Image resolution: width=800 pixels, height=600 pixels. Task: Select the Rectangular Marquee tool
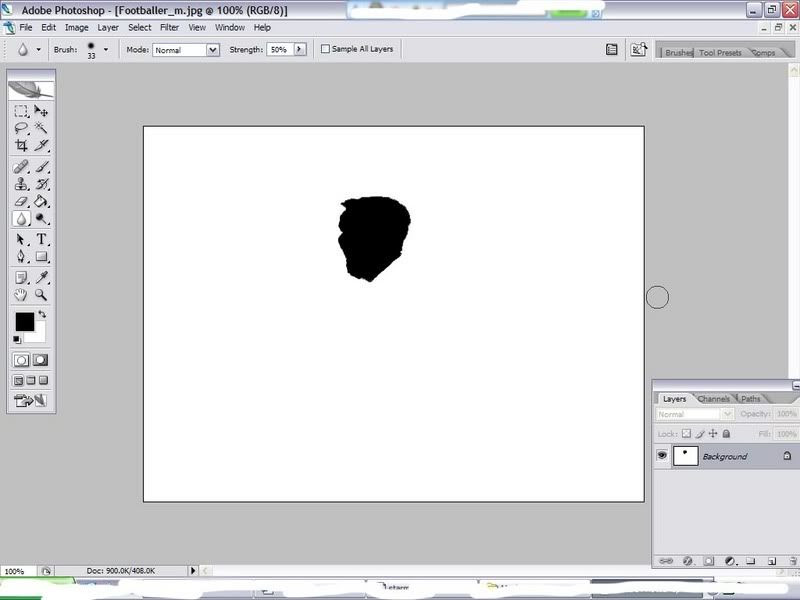click(21, 111)
